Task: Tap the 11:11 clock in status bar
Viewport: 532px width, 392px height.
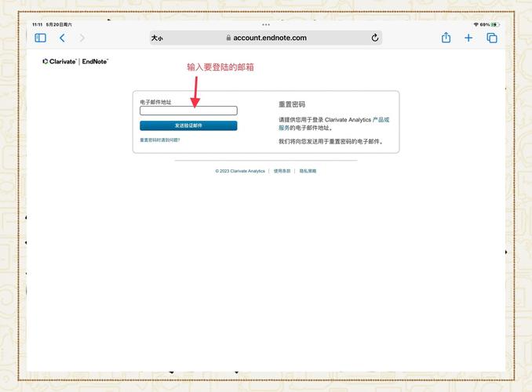Action: click(x=38, y=24)
